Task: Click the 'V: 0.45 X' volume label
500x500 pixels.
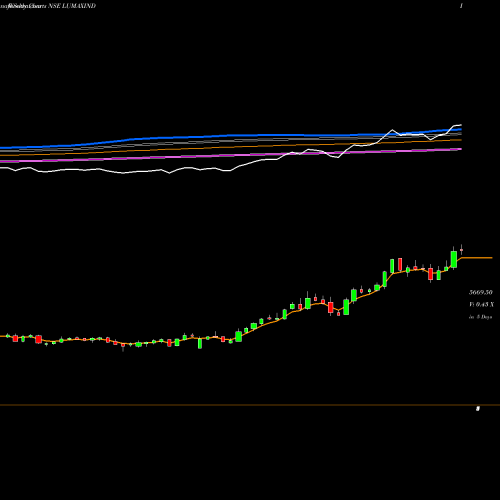Action: (x=481, y=304)
